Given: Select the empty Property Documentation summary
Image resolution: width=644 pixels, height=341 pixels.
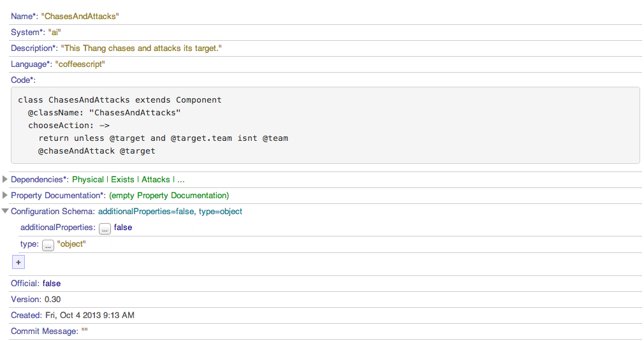Looking at the screenshot, I should 169,195.
